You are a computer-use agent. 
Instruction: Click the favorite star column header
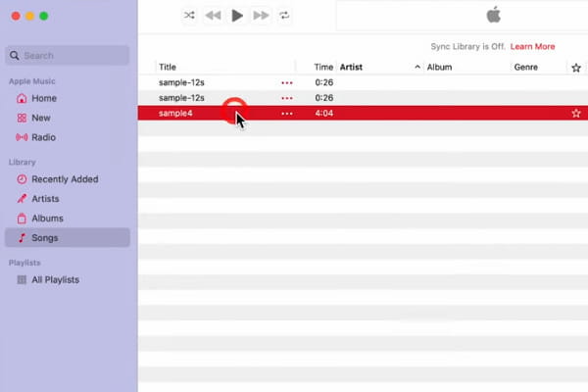(x=576, y=68)
